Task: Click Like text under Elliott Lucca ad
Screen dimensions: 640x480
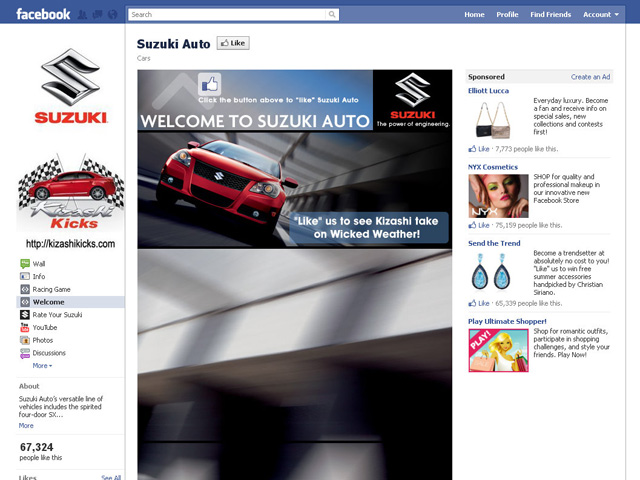Action: 484,149
